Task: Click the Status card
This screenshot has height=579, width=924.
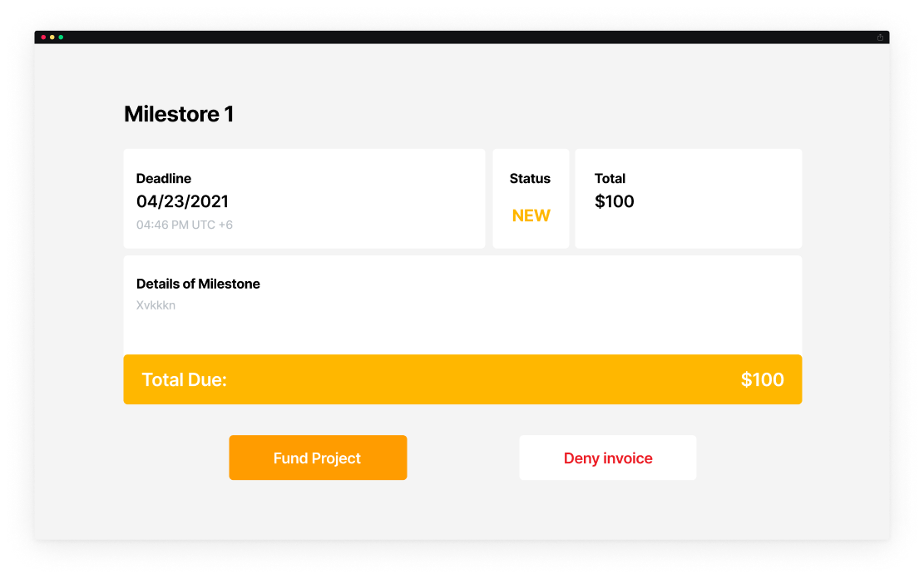Action: (531, 198)
